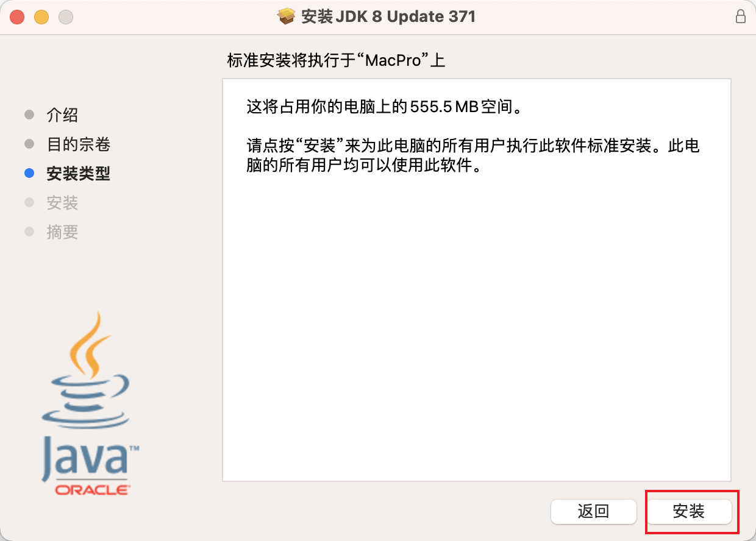756x541 pixels.
Task: Click the gray bullet beside 目的宗卷
Action: [29, 144]
